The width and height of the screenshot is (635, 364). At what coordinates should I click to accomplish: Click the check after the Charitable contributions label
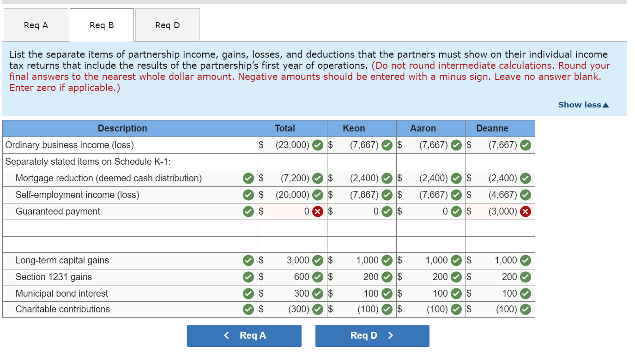click(248, 310)
